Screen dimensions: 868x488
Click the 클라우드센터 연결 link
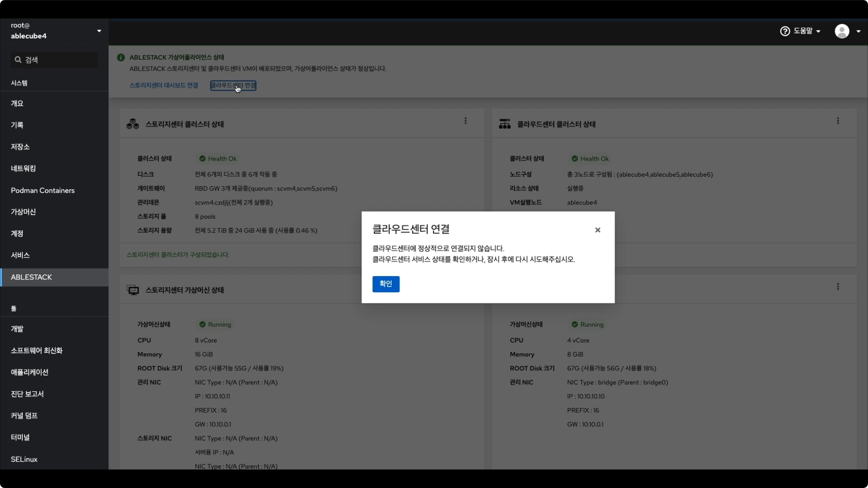click(233, 85)
